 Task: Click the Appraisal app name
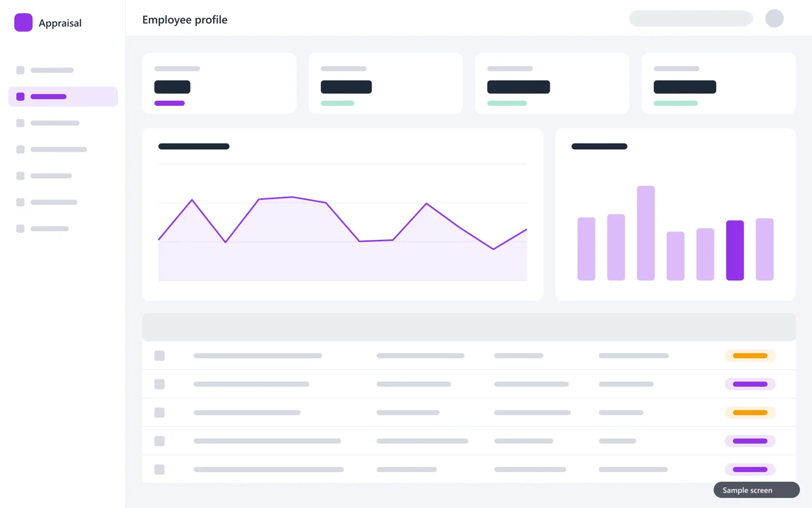(x=60, y=23)
